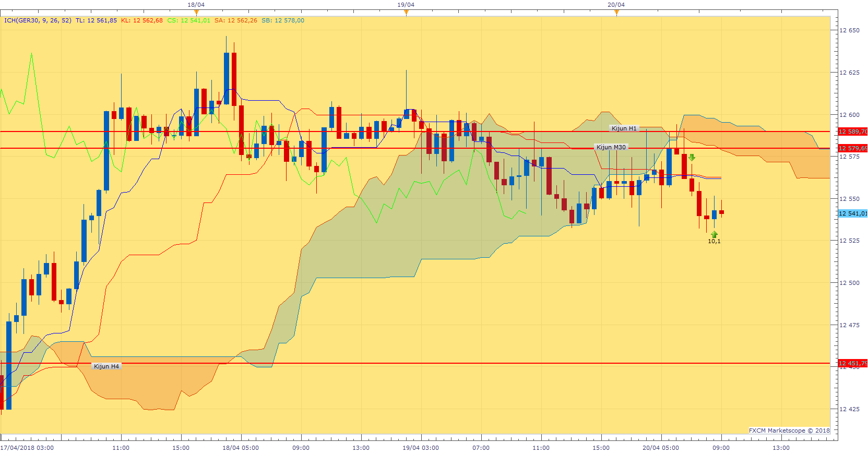The width and height of the screenshot is (868, 454).
Task: Click the 12 500 price axis label
Action: pos(849,283)
